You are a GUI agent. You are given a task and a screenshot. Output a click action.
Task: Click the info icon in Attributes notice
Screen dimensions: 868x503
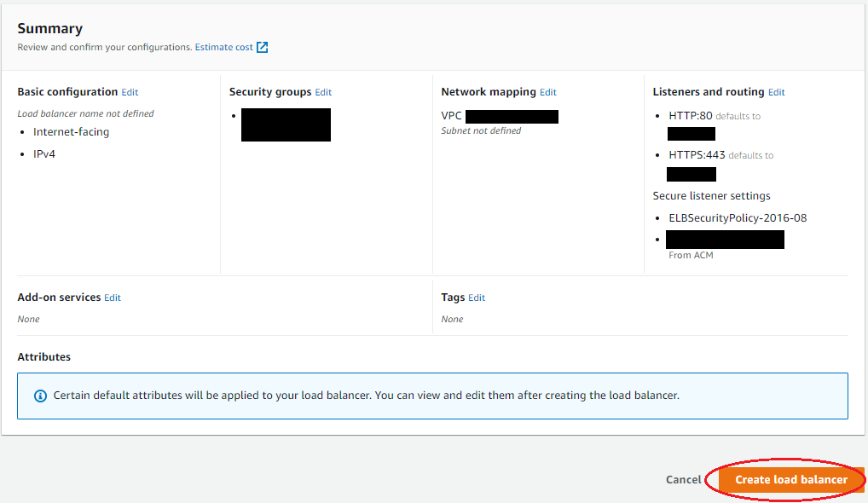tap(40, 396)
